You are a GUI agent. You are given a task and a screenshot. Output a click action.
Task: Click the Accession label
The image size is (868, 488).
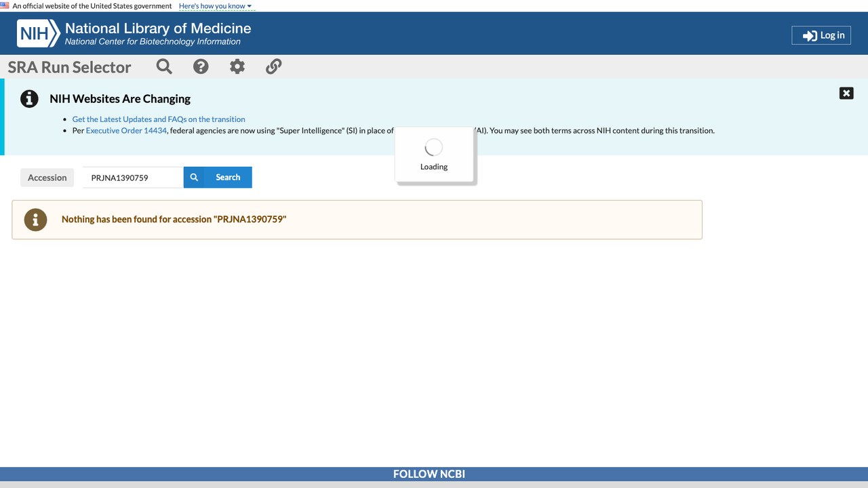(47, 178)
